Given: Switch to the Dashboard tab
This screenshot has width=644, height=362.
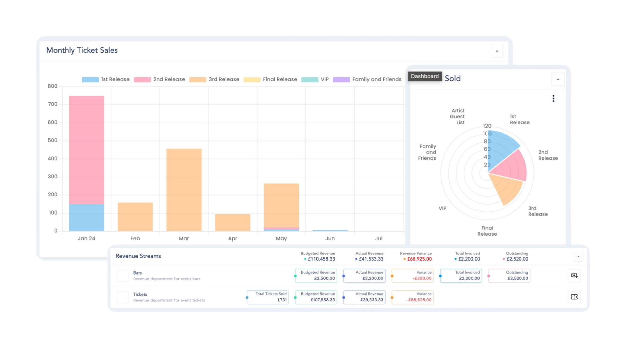Looking at the screenshot, I should click(x=425, y=76).
